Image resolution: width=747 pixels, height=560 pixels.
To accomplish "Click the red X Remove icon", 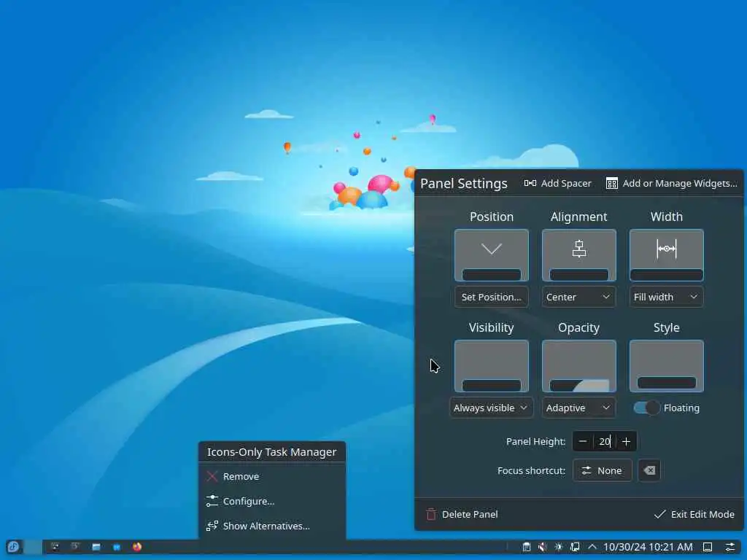I will 212,476.
